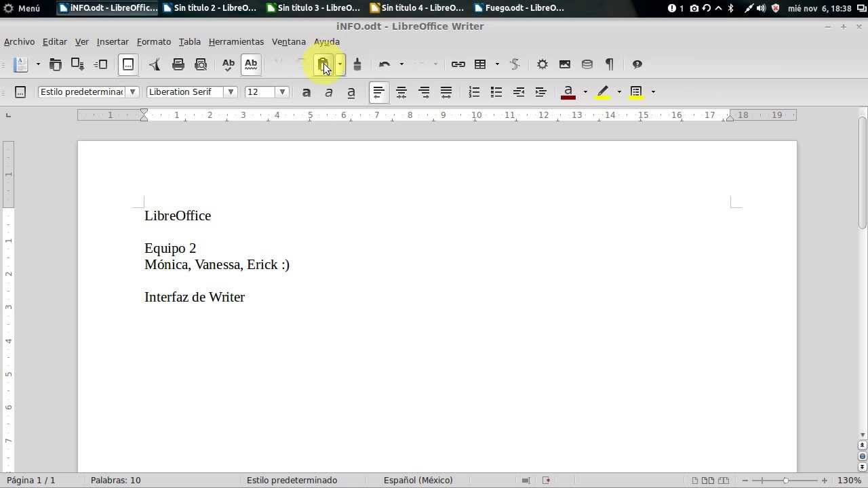Open the Editar menu

pyautogui.click(x=55, y=42)
